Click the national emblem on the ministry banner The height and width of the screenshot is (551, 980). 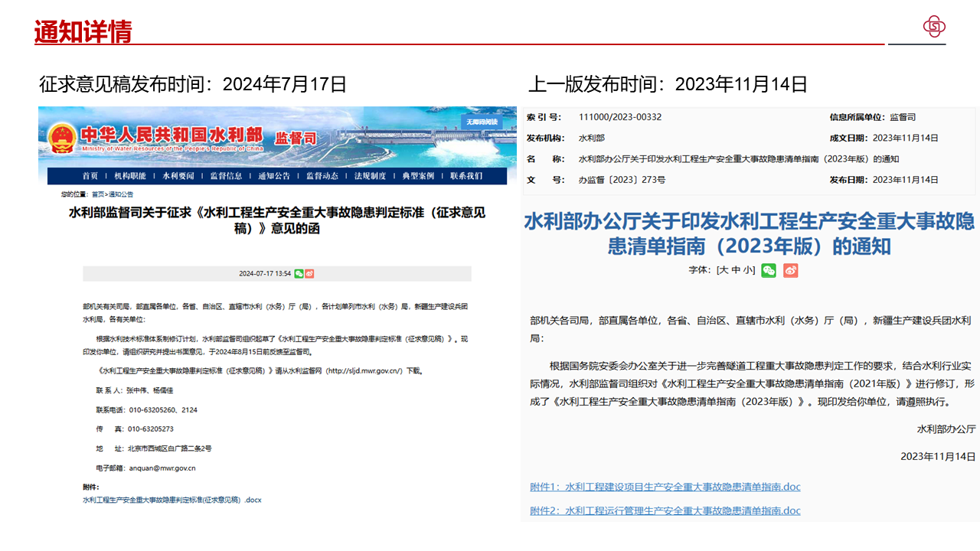(x=62, y=138)
